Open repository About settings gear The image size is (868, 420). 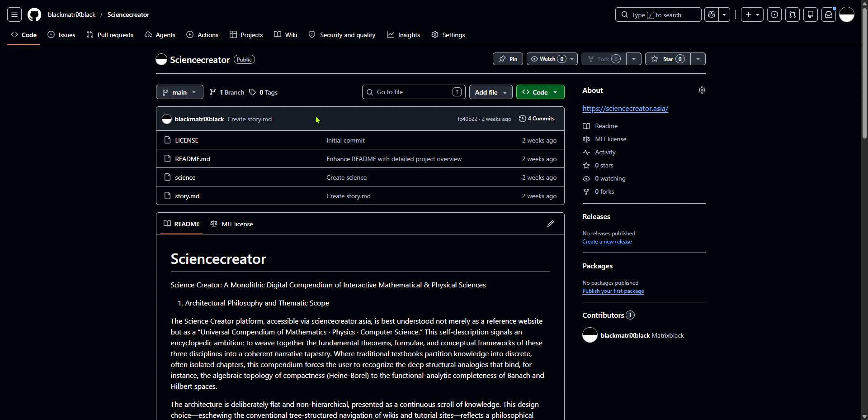click(702, 90)
